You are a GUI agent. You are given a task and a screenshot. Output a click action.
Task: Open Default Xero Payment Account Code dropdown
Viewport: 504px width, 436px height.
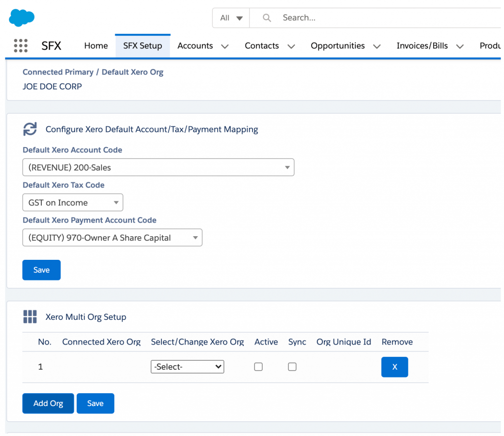pyautogui.click(x=112, y=238)
